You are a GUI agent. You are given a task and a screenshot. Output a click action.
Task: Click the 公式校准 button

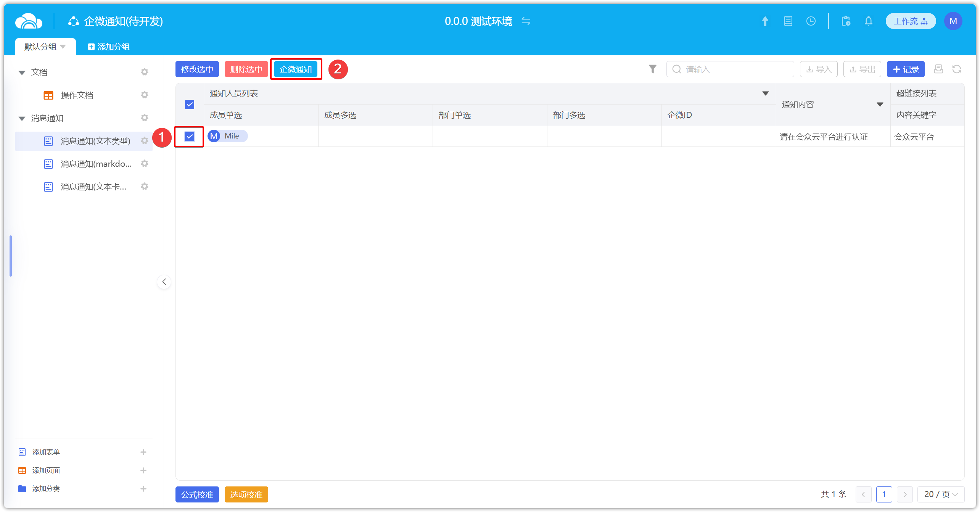tap(197, 494)
